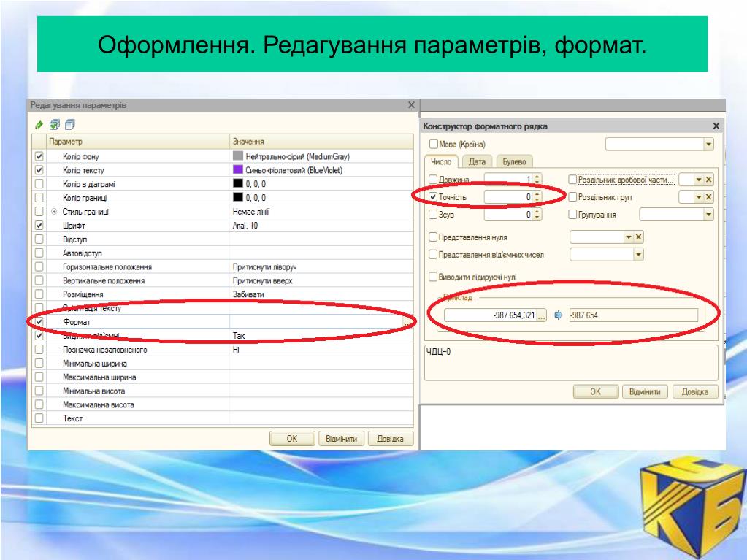Select the Позначка незаповненого row
747x560 pixels.
(x=223, y=350)
